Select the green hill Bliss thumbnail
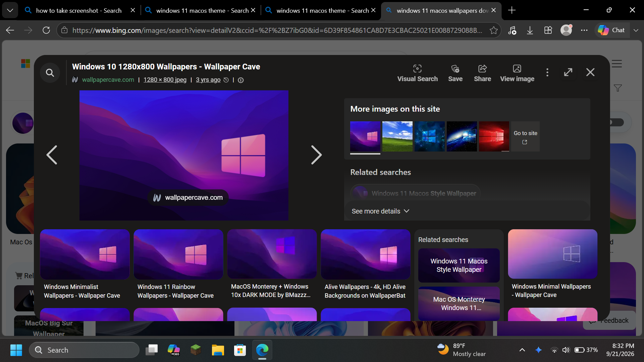The width and height of the screenshot is (644, 362). (x=397, y=136)
